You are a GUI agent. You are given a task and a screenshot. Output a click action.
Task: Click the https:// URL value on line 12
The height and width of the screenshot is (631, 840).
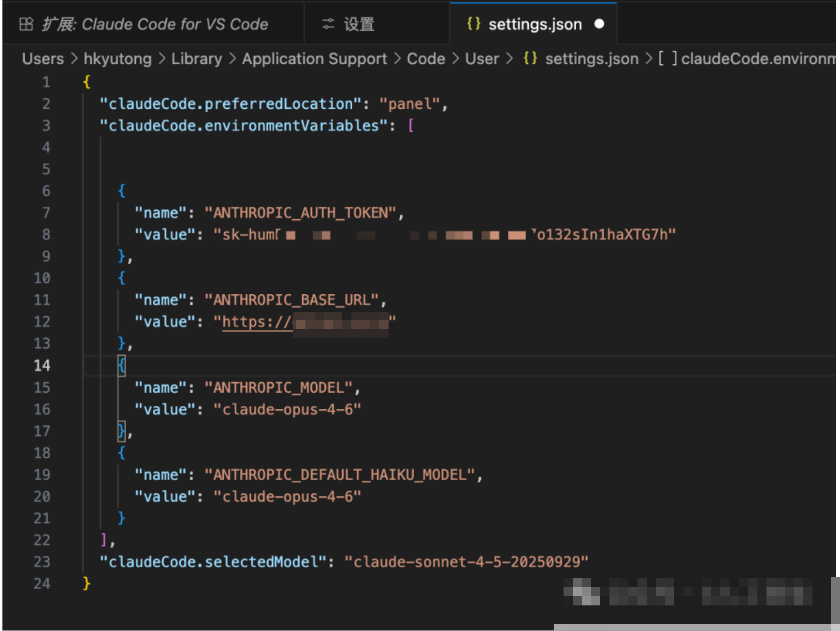pos(305,322)
